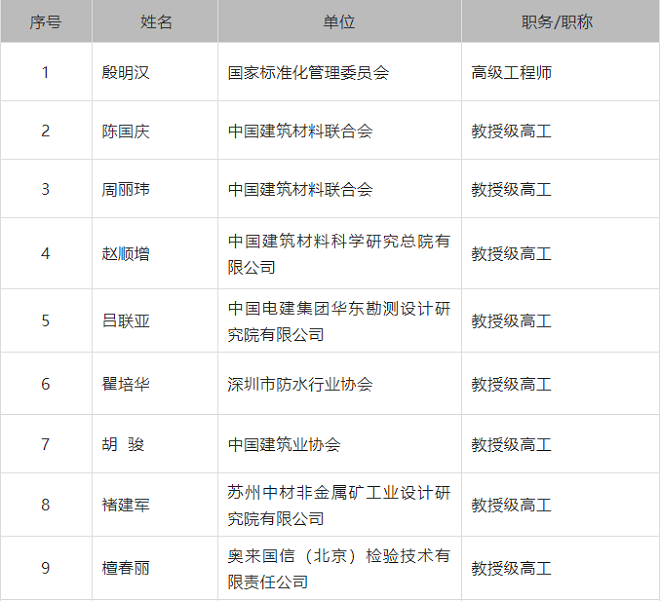The width and height of the screenshot is (660, 601).
Task: Click 教授级高工 in 瞿培华's row
Action: [x=511, y=384]
